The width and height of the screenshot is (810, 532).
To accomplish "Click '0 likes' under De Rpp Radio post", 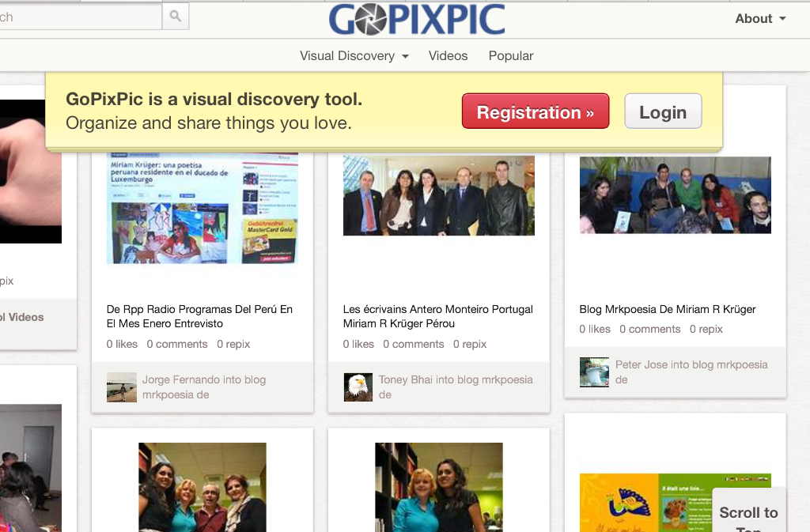I will pyautogui.click(x=122, y=344).
